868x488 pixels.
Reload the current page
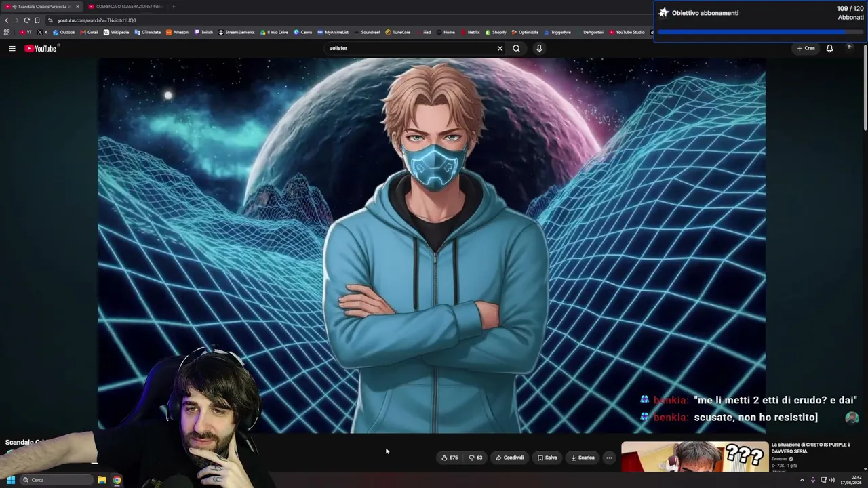[x=26, y=20]
